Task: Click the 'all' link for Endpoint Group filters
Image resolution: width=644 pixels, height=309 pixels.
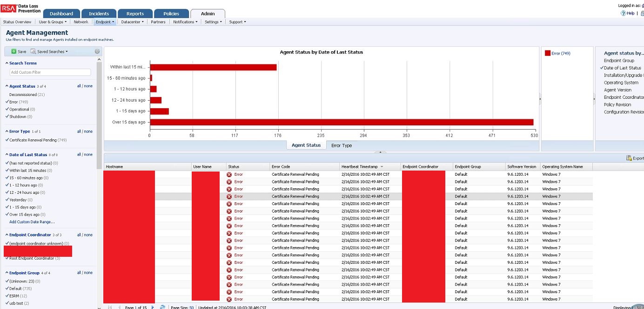Action: click(x=80, y=272)
